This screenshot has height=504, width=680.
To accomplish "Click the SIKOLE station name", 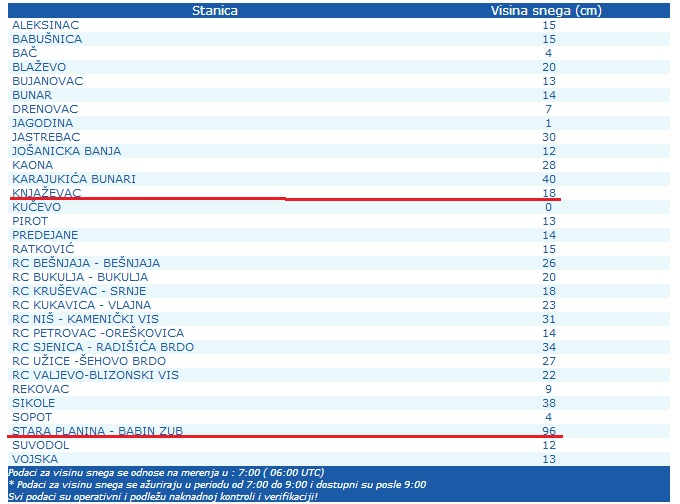I will [33, 403].
